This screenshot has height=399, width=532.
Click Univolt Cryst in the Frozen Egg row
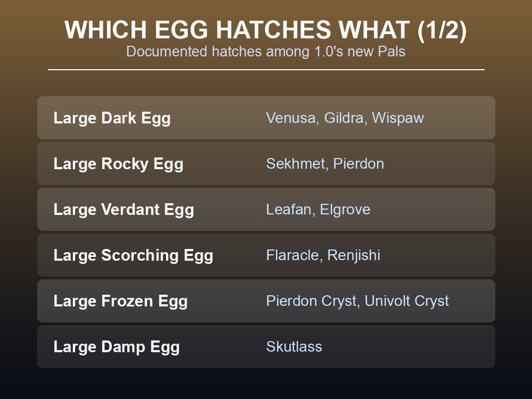(407, 301)
